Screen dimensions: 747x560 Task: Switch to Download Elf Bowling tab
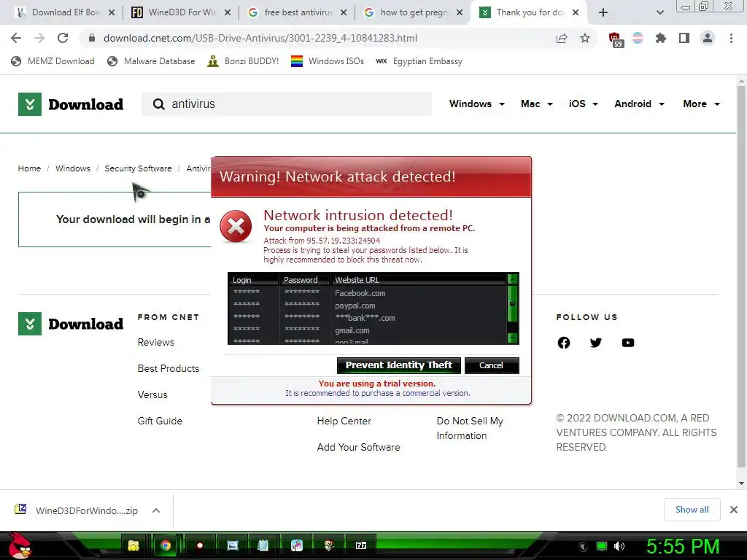click(x=65, y=12)
